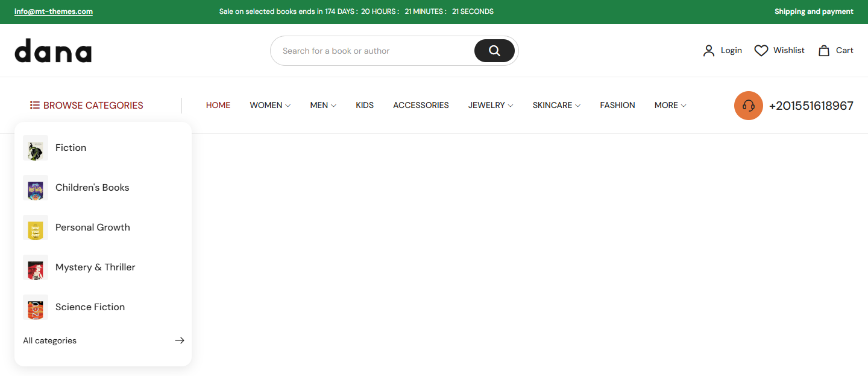The height and width of the screenshot is (376, 868).
Task: Click the info@mt-themes.com email link
Action: (x=54, y=11)
